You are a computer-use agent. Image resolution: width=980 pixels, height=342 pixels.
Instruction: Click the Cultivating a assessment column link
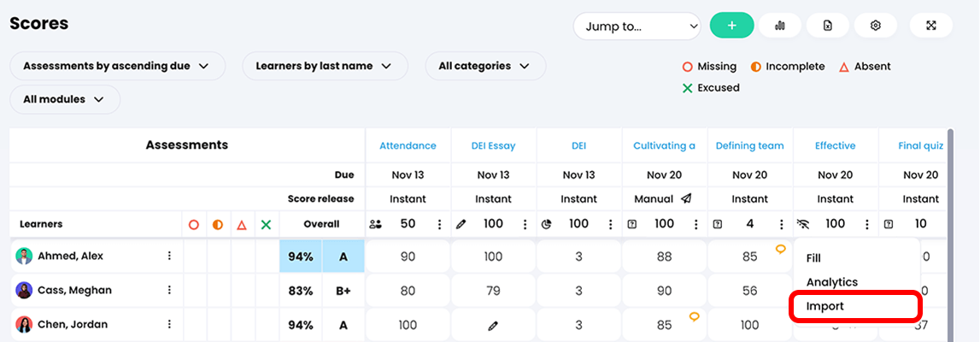(x=664, y=145)
